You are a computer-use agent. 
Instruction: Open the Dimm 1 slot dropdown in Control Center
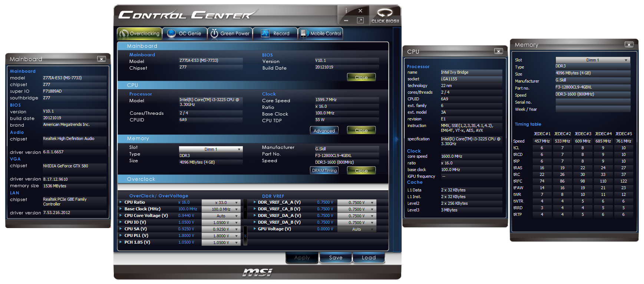(x=211, y=149)
